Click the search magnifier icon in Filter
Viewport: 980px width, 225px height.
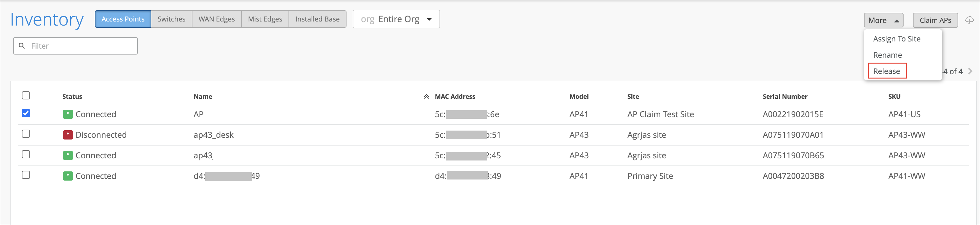[22, 45]
